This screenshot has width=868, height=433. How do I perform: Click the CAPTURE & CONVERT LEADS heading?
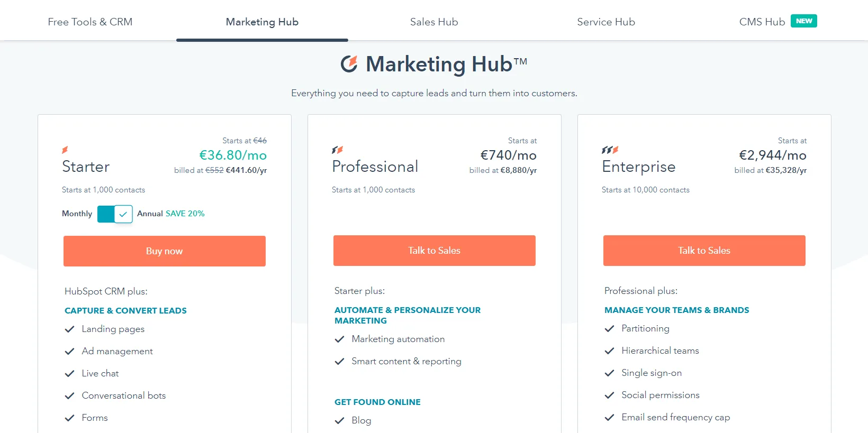click(x=125, y=310)
